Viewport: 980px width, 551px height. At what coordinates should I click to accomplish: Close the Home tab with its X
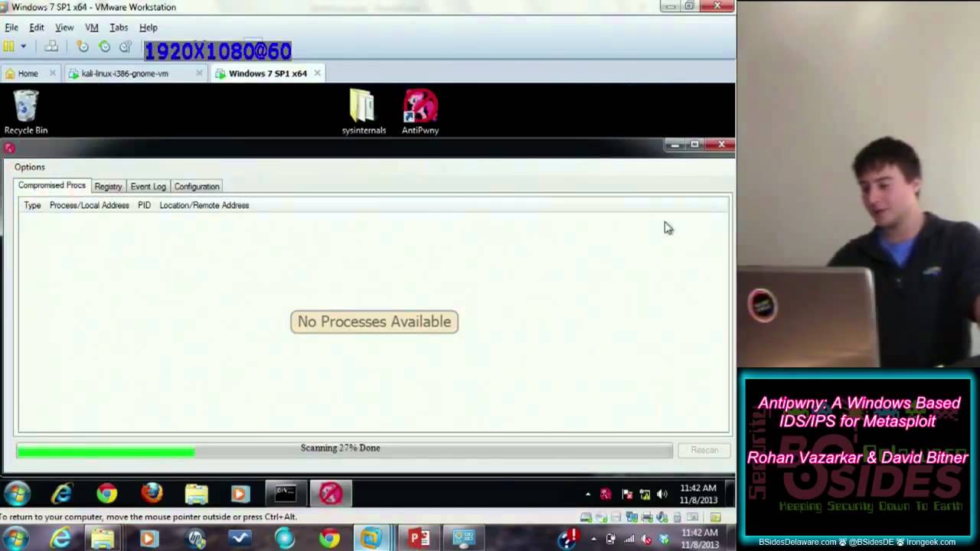52,73
